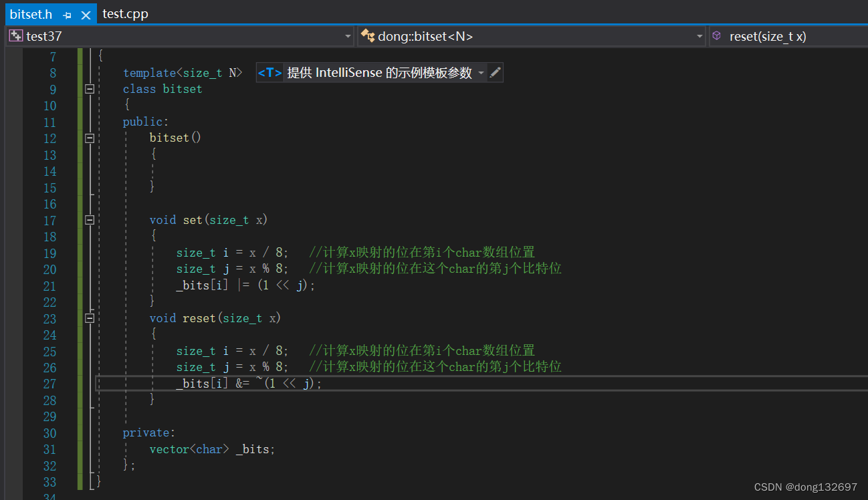Open the test.cpp tab
This screenshot has height=500, width=868.
point(125,13)
